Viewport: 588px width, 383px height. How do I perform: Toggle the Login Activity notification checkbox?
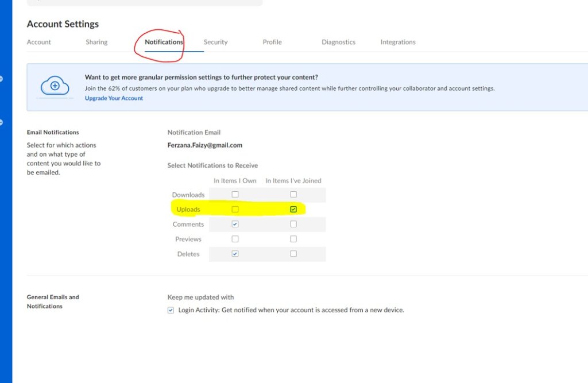pyautogui.click(x=171, y=310)
